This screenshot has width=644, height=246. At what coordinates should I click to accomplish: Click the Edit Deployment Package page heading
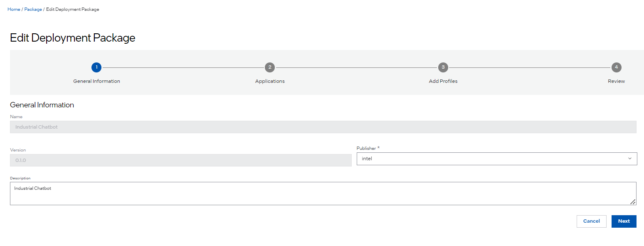coord(73,38)
